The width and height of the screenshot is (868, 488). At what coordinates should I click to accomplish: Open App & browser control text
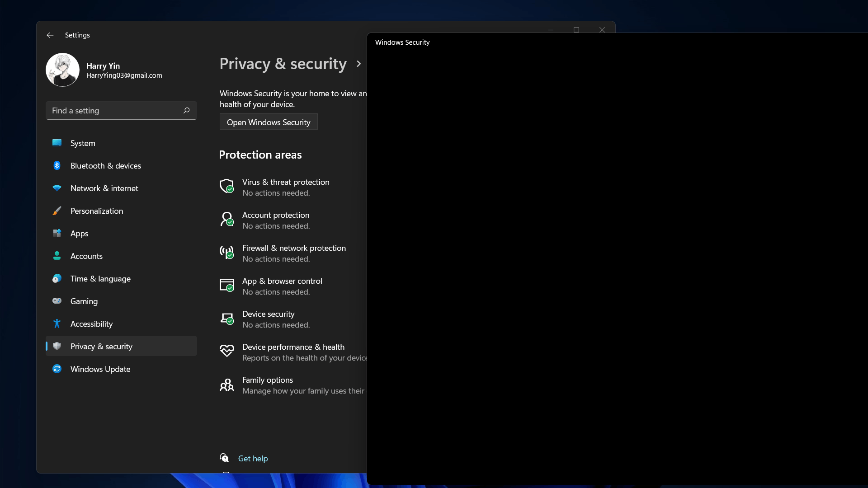[282, 281]
